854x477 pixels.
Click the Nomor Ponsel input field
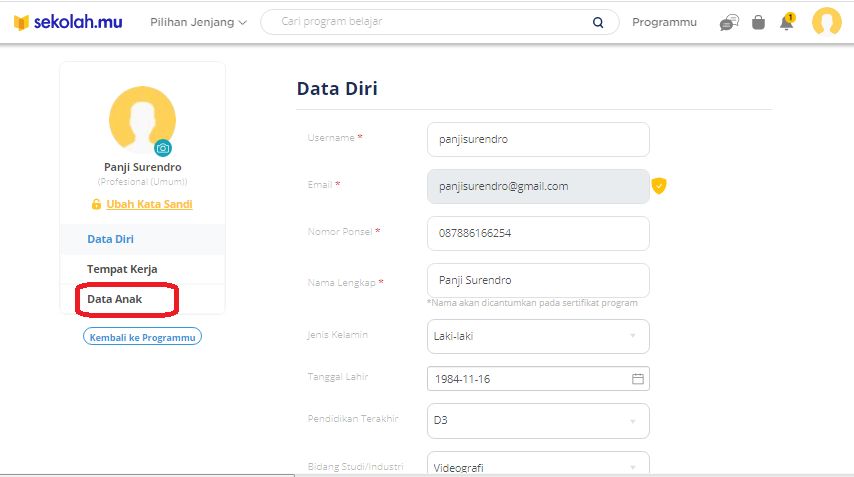tap(538, 234)
